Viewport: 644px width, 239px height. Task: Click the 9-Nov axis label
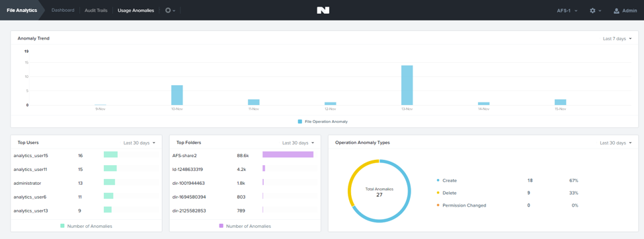pos(101,109)
